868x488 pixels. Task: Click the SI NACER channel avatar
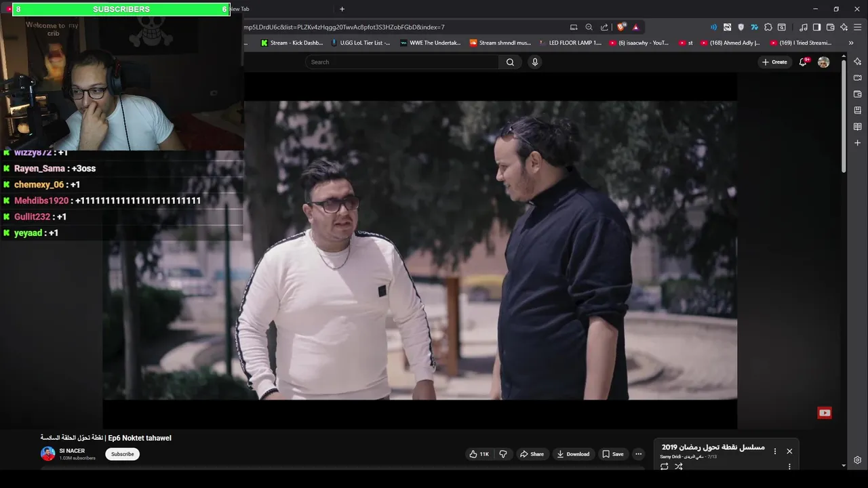click(x=47, y=453)
